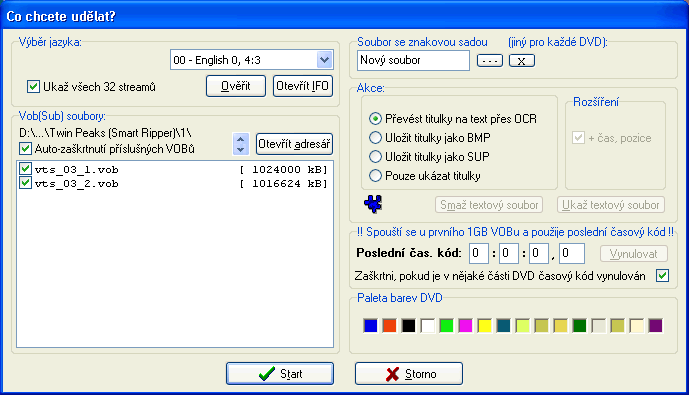This screenshot has width=689, height=395.
Task: Toggle the time code reset checkbox
Action: (x=663, y=276)
